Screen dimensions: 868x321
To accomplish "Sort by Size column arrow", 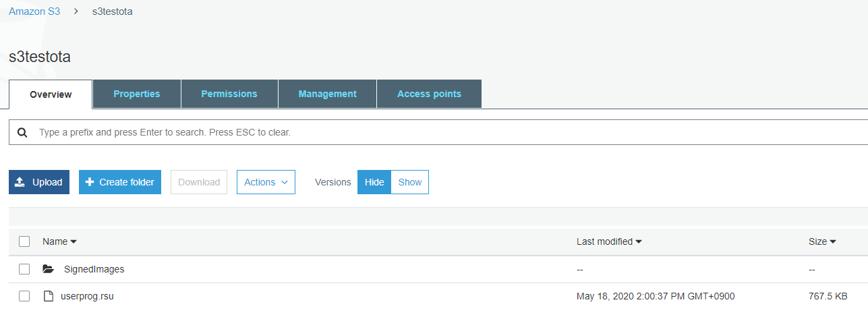I will (x=833, y=241).
